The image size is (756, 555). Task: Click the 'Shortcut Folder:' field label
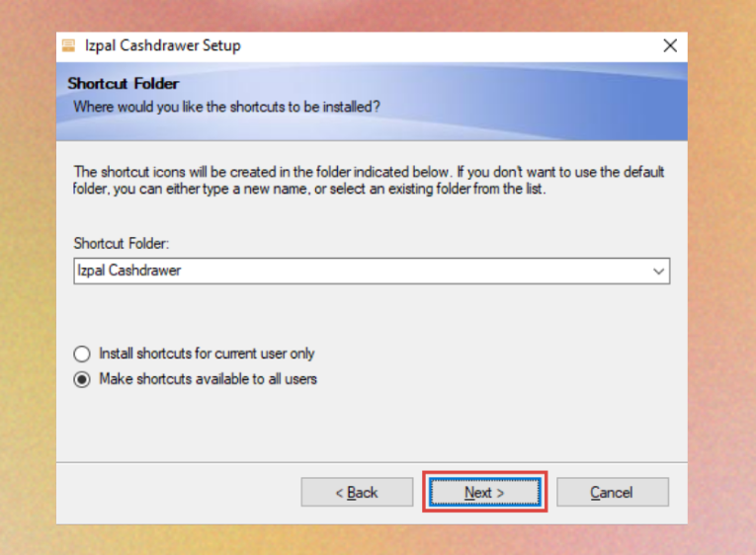[122, 242]
